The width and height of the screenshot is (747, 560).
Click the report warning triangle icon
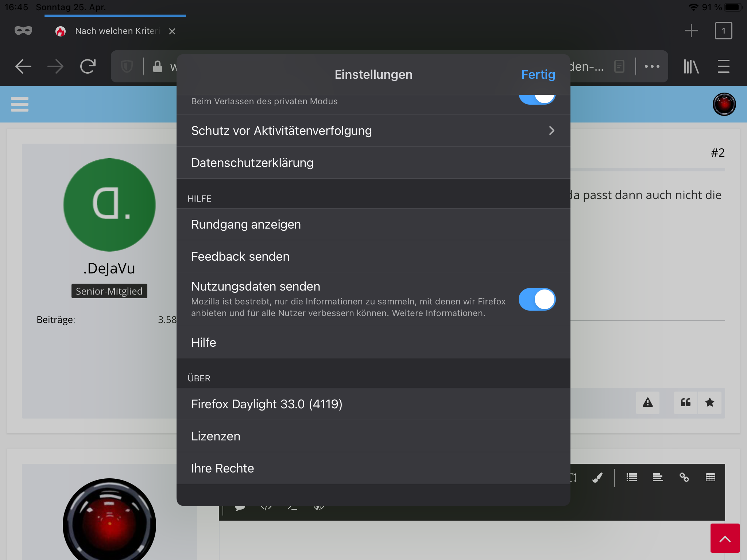click(x=648, y=402)
